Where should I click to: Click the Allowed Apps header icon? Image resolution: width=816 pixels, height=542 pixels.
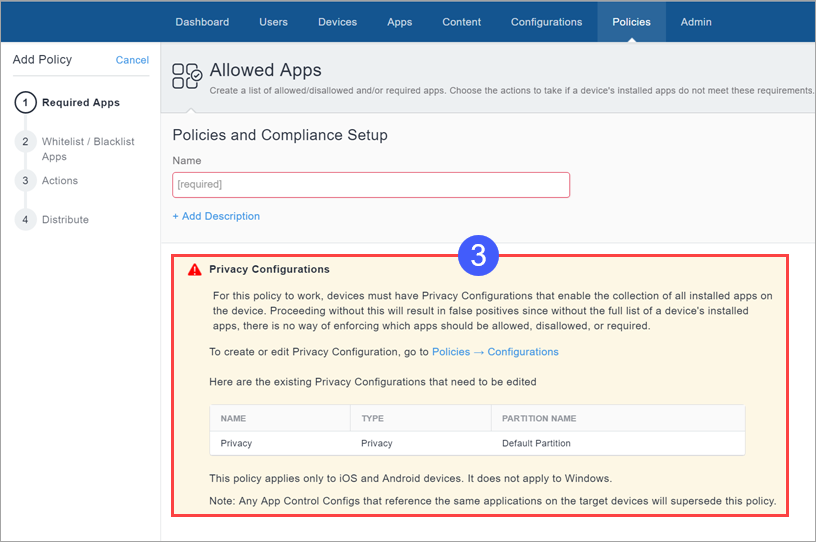pos(187,76)
